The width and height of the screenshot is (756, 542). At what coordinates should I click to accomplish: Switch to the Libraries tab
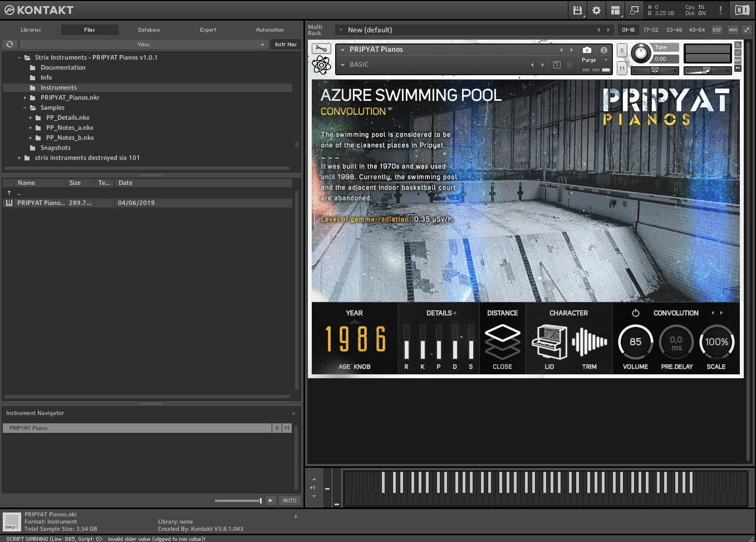point(31,30)
